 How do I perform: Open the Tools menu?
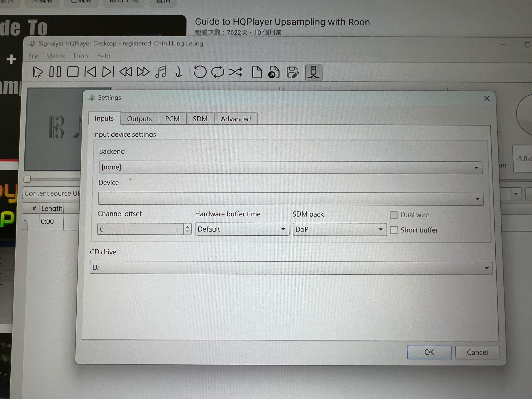coord(80,56)
